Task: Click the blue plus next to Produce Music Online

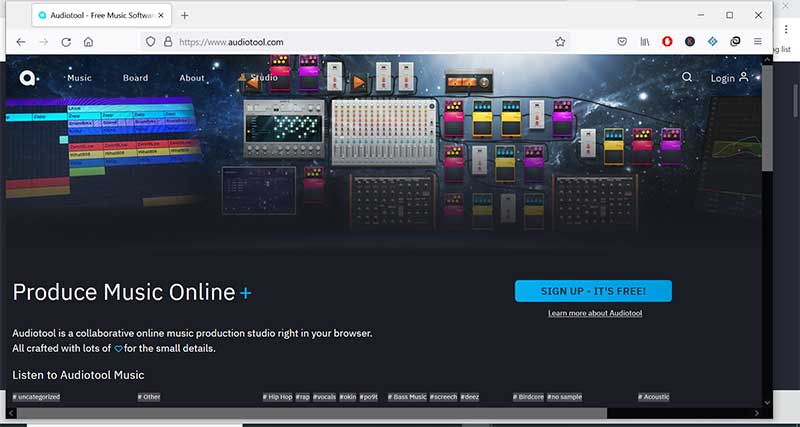Action: (x=245, y=293)
